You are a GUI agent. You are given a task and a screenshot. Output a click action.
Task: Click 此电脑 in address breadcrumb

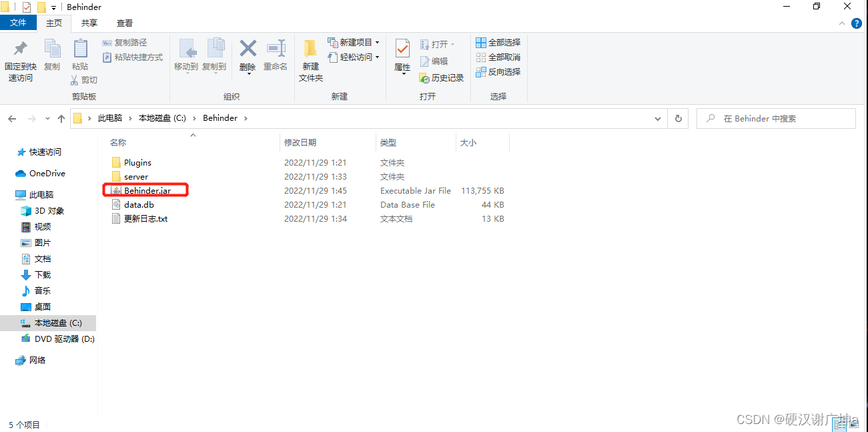click(x=110, y=118)
